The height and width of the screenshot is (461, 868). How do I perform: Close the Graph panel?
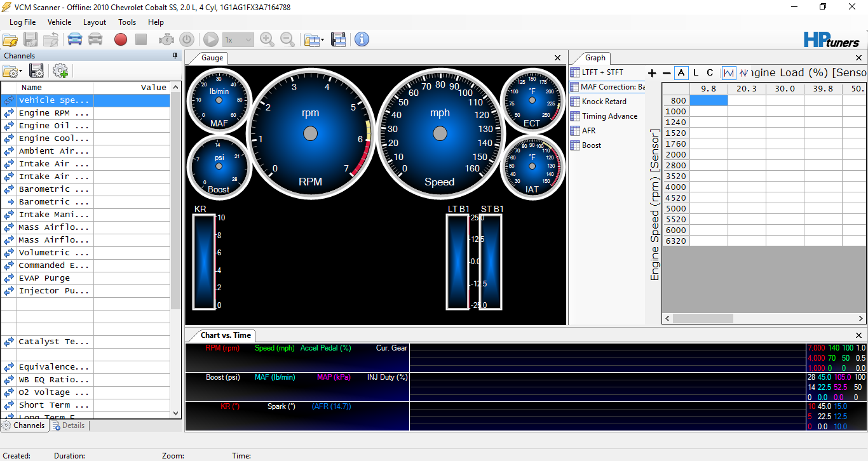859,58
